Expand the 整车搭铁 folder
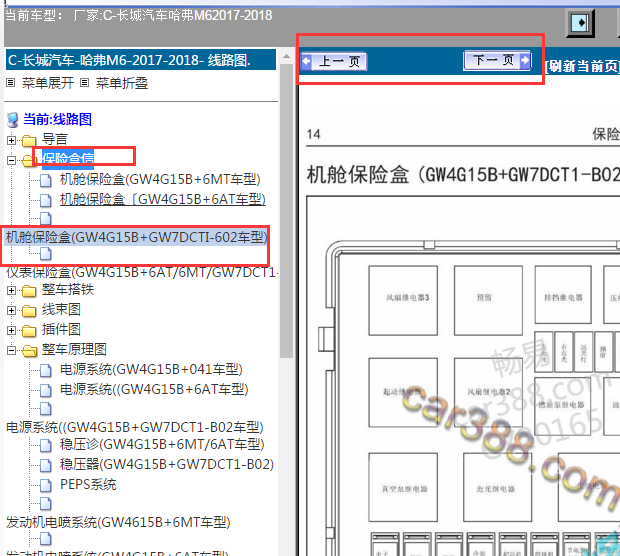 [x=11, y=290]
